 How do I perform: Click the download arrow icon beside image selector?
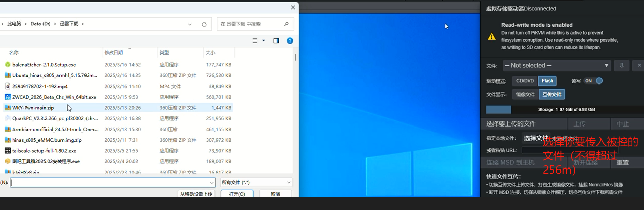[622, 65]
